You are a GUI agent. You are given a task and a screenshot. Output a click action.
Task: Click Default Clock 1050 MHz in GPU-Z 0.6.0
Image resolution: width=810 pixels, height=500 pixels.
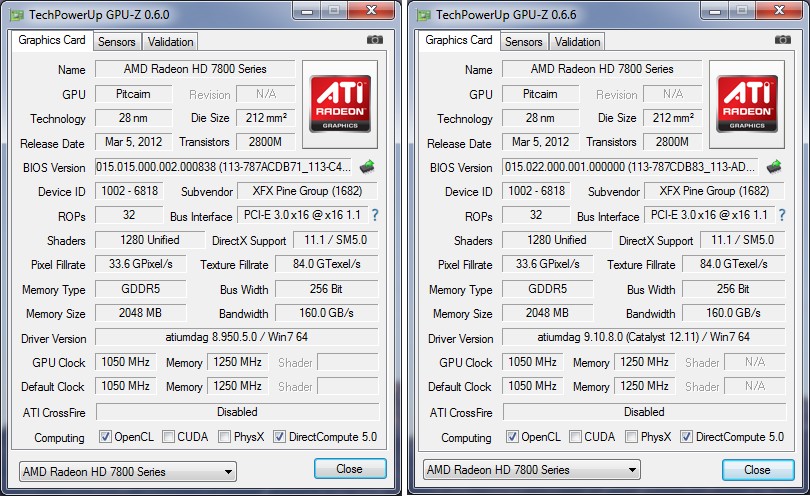[126, 386]
